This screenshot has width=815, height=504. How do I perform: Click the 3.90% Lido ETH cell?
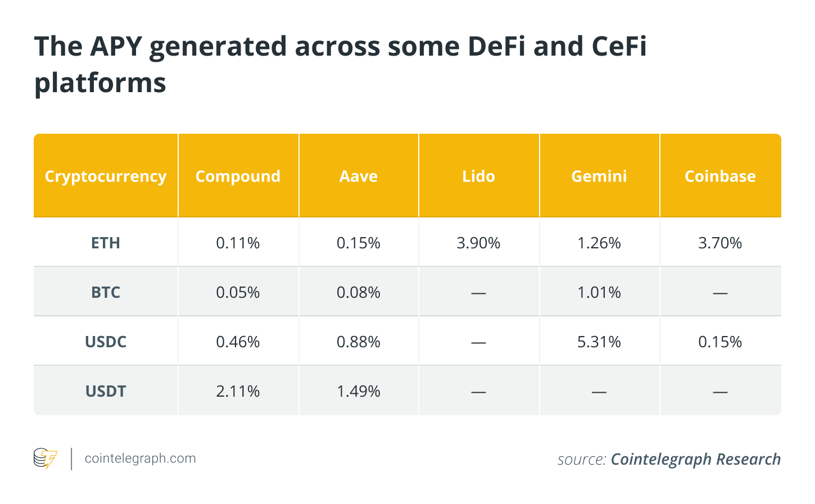(478, 243)
